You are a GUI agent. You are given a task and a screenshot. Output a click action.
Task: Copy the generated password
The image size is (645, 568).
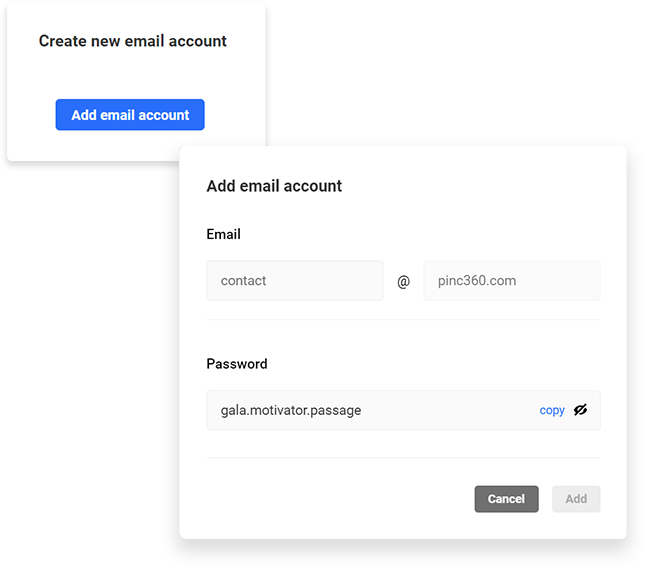pyautogui.click(x=552, y=410)
